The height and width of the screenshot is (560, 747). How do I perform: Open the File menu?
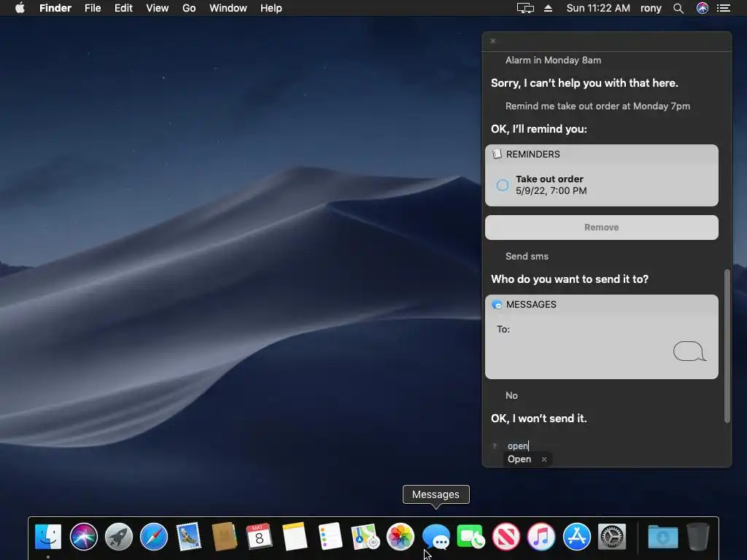[93, 8]
